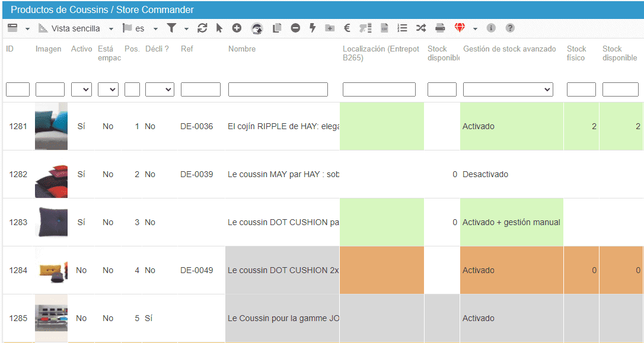The image size is (644, 343).
Task: Click the filter funnel icon
Action: pyautogui.click(x=171, y=28)
